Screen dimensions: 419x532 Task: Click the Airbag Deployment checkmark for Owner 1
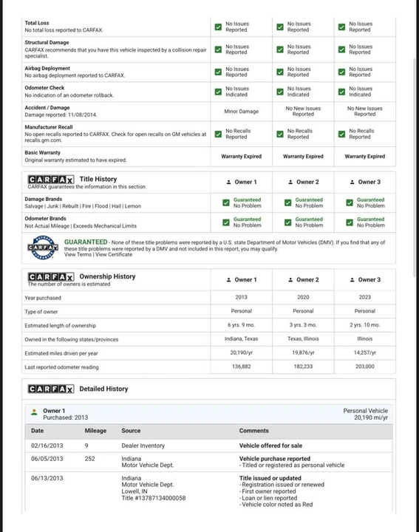pyautogui.click(x=218, y=72)
